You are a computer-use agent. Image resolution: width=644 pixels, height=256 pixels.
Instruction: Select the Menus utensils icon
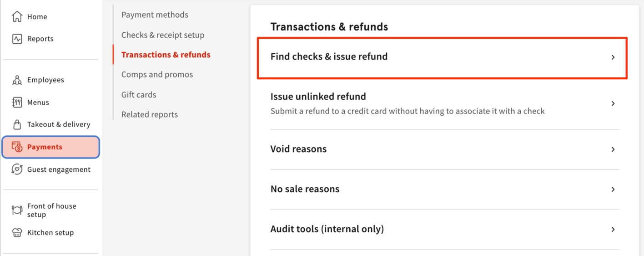click(x=17, y=102)
